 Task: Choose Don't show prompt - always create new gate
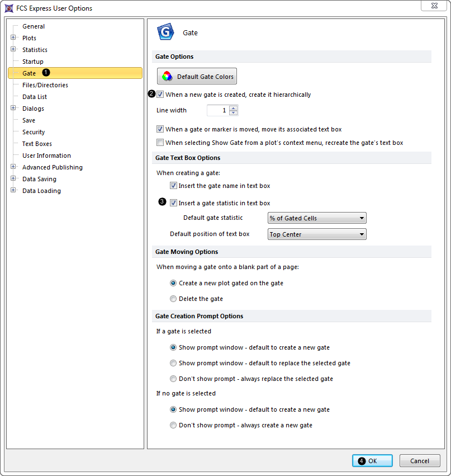pos(173,425)
